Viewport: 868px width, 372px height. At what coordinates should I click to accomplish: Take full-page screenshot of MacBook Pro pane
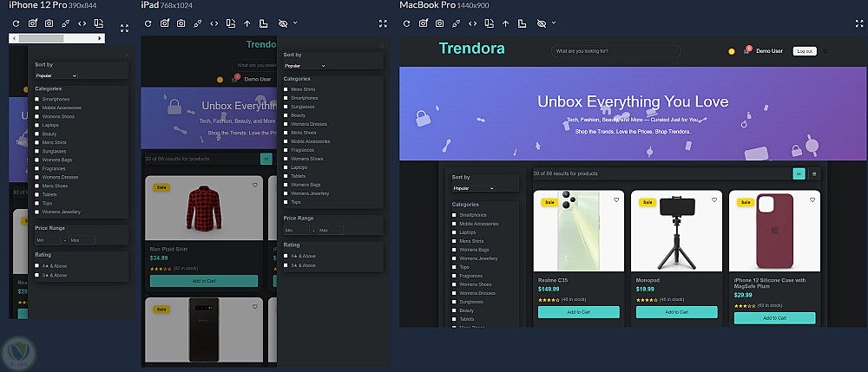(423, 23)
